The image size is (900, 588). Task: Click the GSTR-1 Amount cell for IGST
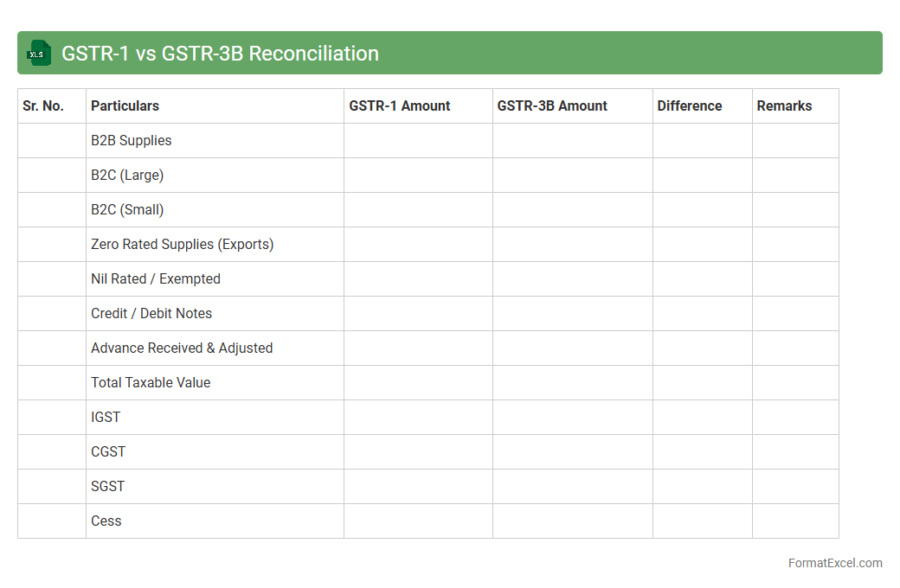[x=418, y=418]
